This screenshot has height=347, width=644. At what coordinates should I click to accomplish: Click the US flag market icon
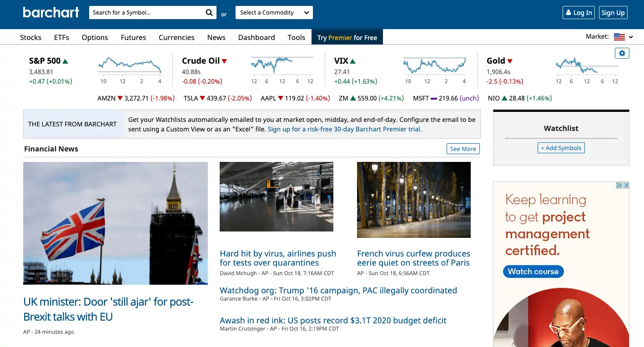pyautogui.click(x=619, y=37)
